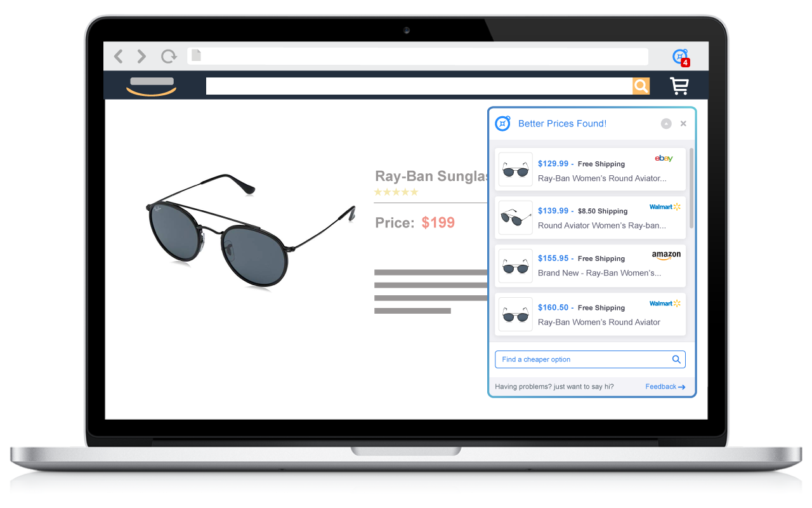The width and height of the screenshot is (812, 508).
Task: Open the $129.99 eBay offer thumbnail
Action: pyautogui.click(x=515, y=170)
